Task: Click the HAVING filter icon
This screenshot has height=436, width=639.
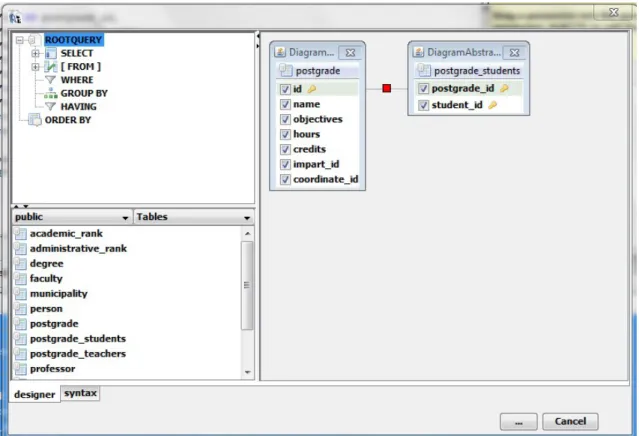Action: [51, 107]
